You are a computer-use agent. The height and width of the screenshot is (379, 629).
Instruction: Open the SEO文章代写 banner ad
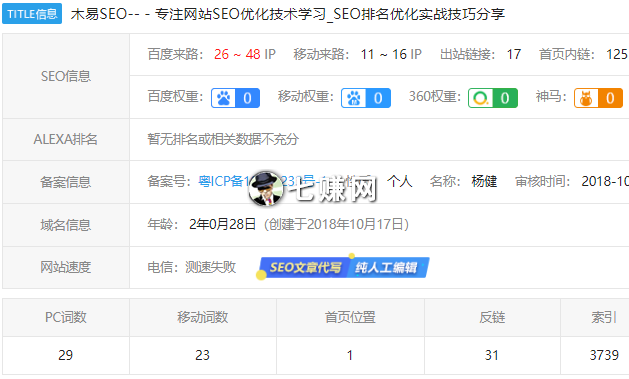coord(343,268)
